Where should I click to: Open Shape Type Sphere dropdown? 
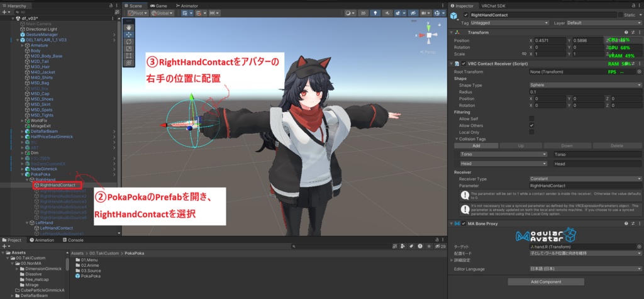click(x=586, y=85)
